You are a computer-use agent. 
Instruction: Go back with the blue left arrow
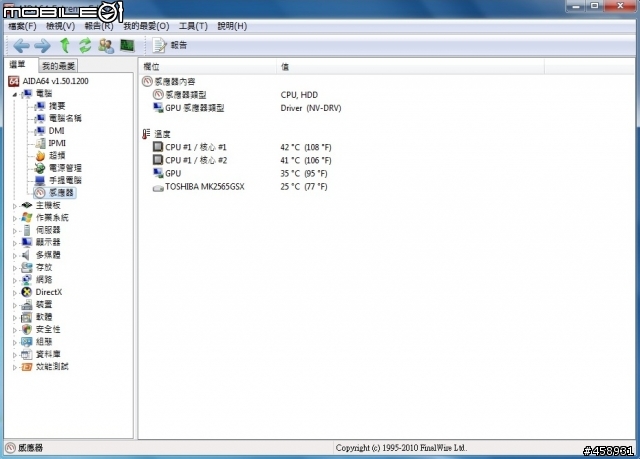[21, 45]
